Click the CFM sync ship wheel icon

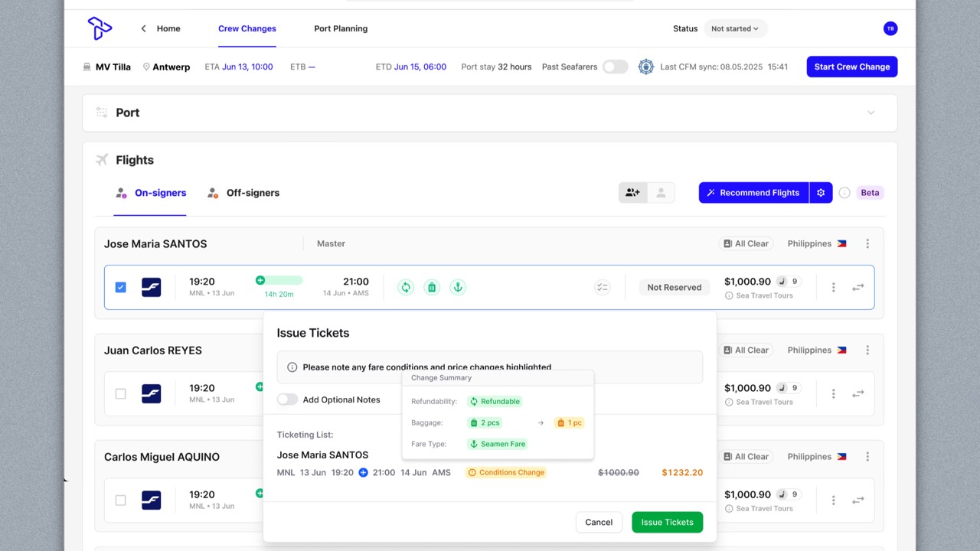[646, 67]
